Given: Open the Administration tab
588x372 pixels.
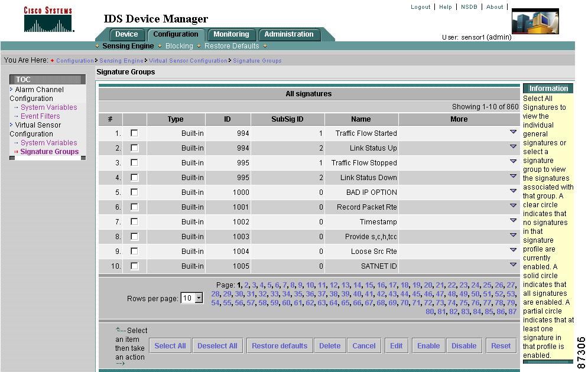Looking at the screenshot, I should 289,34.
